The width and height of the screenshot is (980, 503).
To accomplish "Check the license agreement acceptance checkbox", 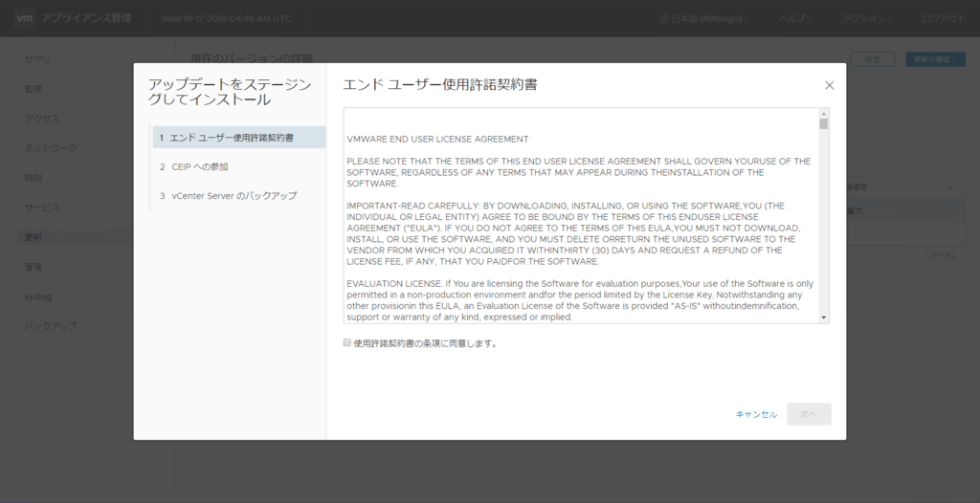I will click(346, 342).
